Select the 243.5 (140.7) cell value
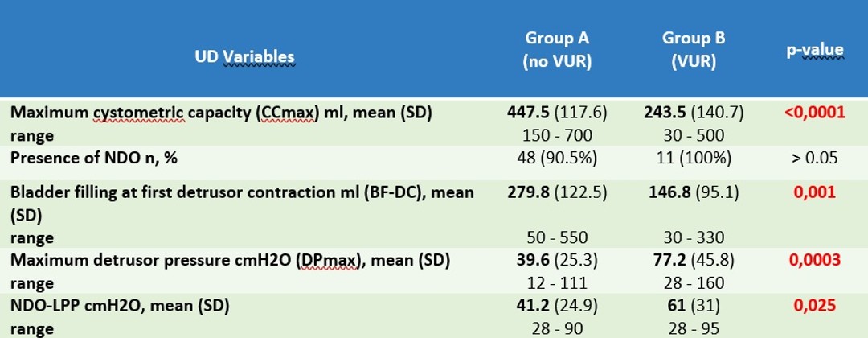 pyautogui.click(x=694, y=113)
